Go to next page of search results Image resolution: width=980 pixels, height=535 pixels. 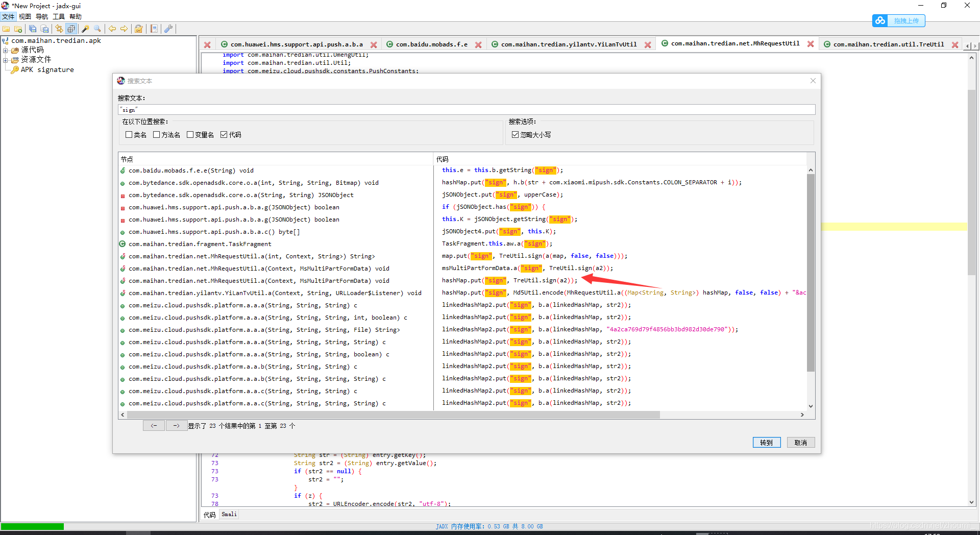tap(176, 426)
